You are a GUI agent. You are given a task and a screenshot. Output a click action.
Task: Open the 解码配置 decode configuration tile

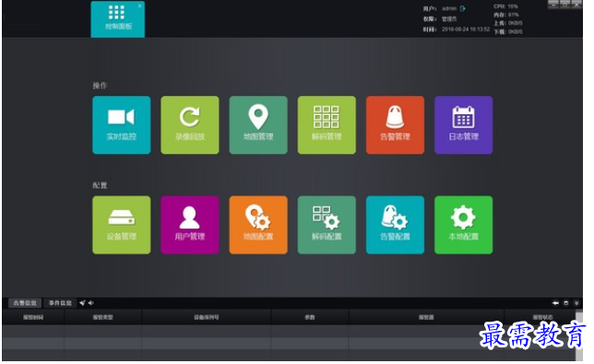(x=327, y=225)
